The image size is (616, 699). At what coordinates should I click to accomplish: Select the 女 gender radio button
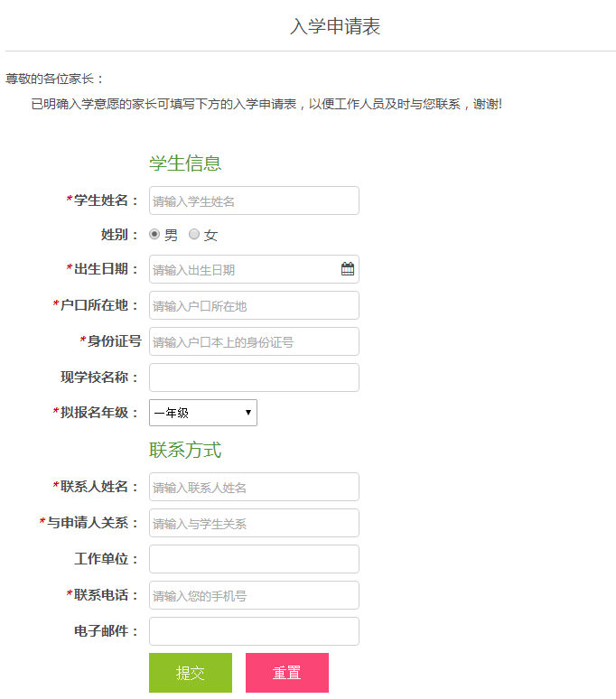tap(194, 234)
